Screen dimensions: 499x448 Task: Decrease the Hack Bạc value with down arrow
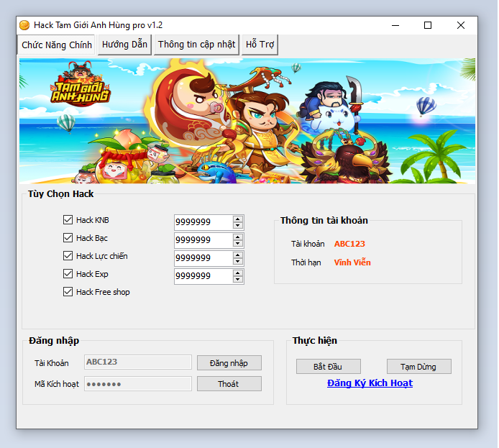[x=238, y=244]
